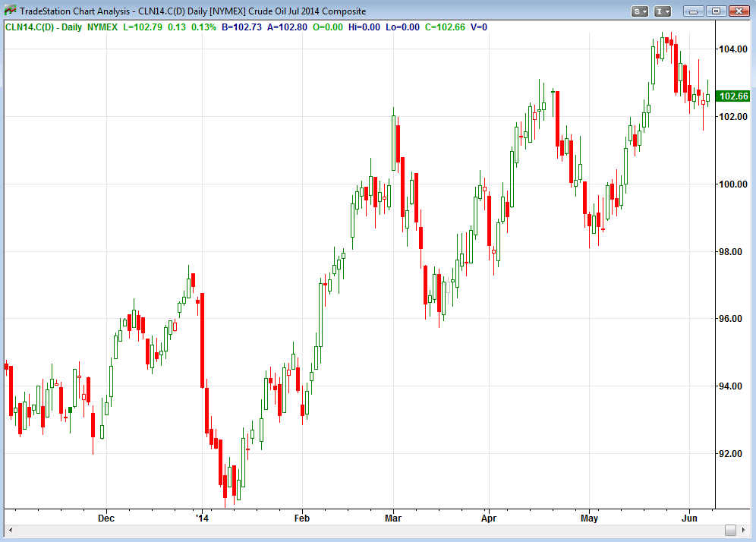Click the 92.00 price scale label

[729, 453]
